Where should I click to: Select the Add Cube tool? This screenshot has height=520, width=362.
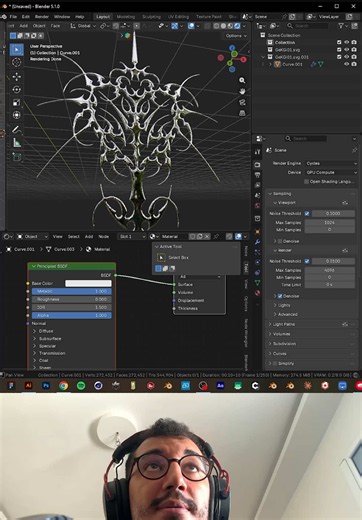(16, 157)
